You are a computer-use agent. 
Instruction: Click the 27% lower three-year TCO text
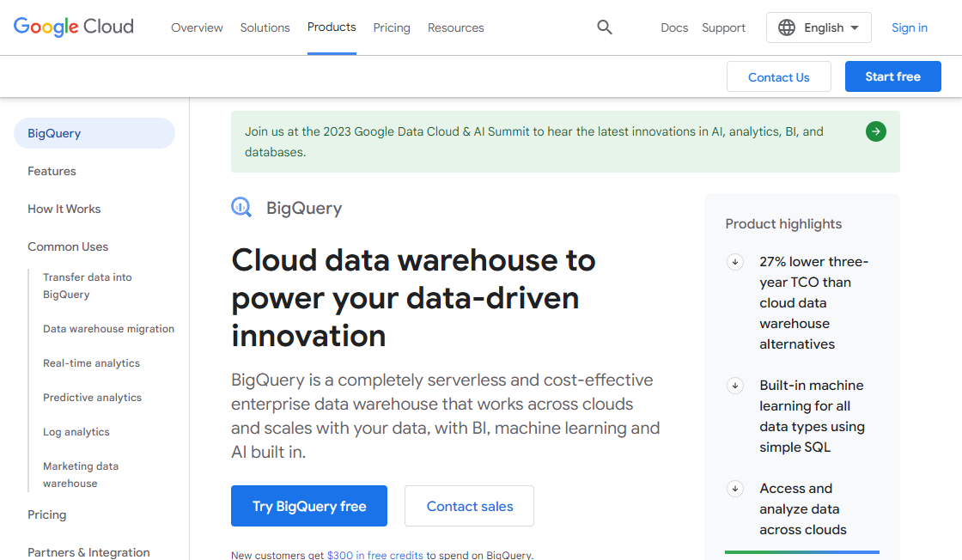pyautogui.click(x=813, y=303)
